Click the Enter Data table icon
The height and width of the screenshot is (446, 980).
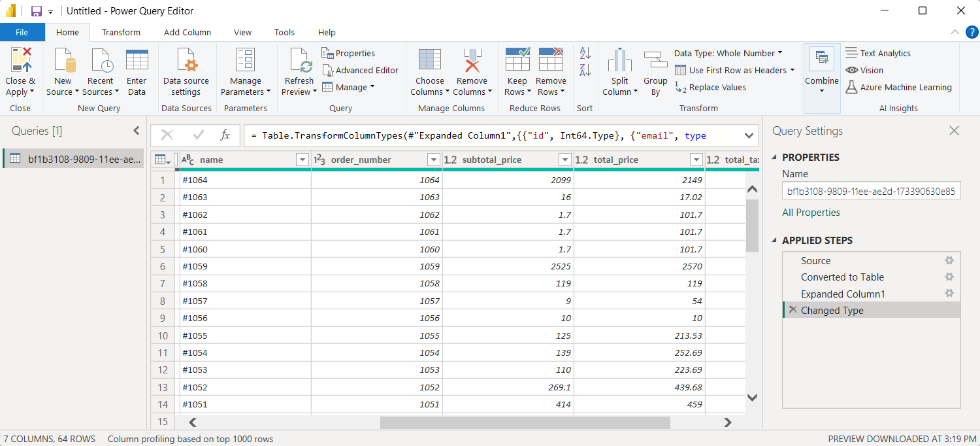pyautogui.click(x=137, y=60)
